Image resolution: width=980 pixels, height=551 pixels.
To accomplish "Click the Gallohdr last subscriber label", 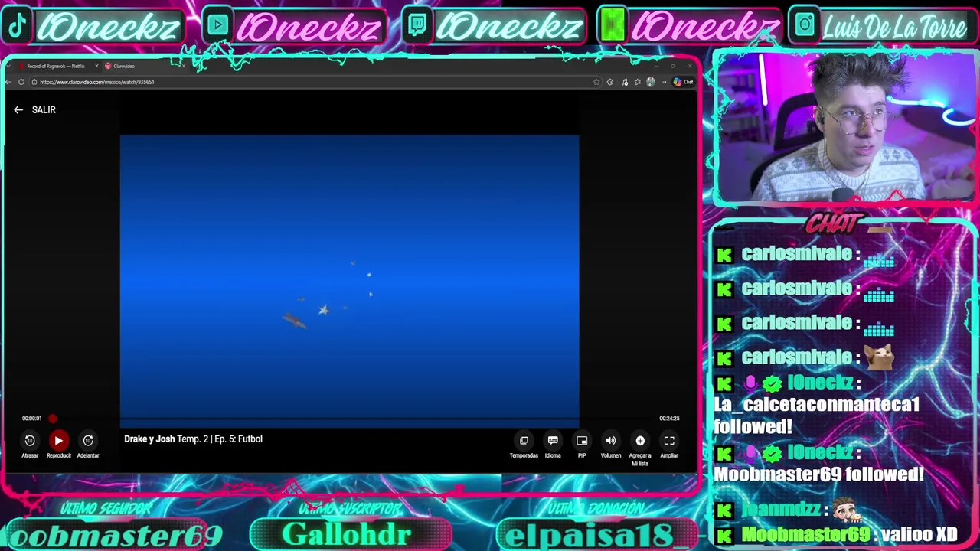I will (x=348, y=535).
